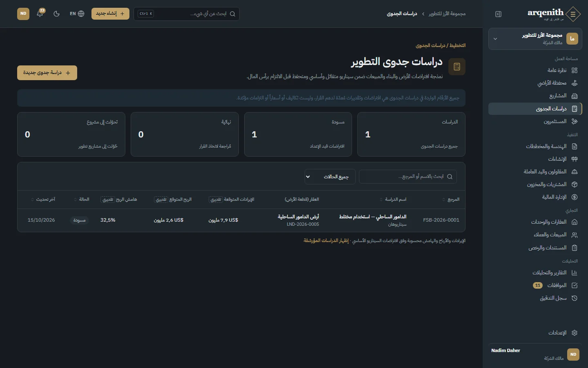The height and width of the screenshot is (368, 588).
Task: Open محفظة الأراضي land portfolio icon
Action: pos(575,83)
